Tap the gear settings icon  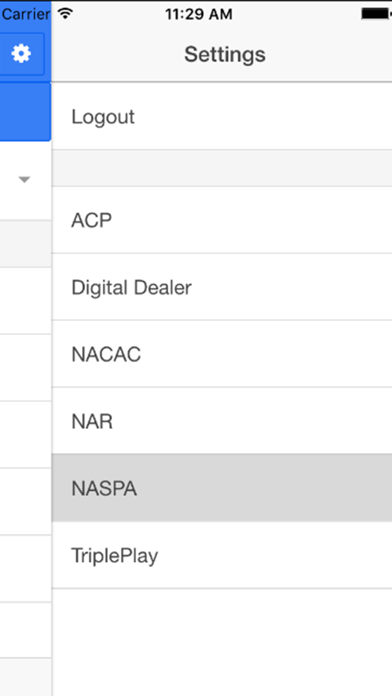[x=21, y=54]
